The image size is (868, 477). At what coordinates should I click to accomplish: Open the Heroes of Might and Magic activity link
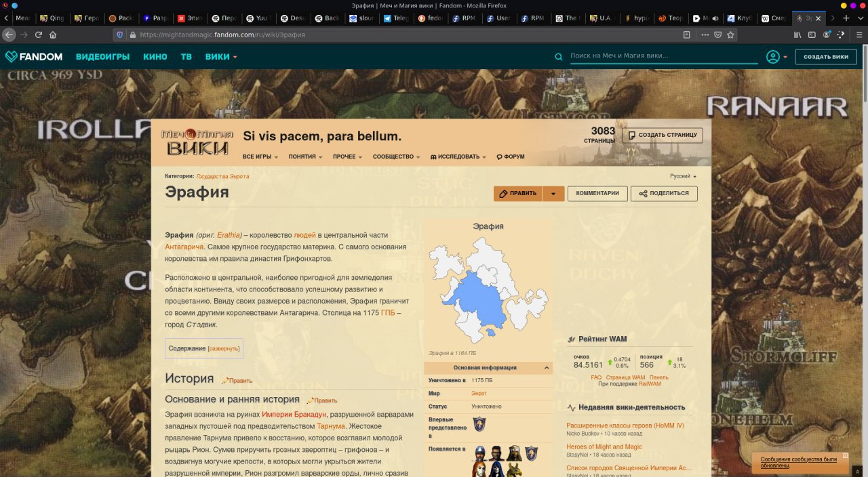click(604, 447)
